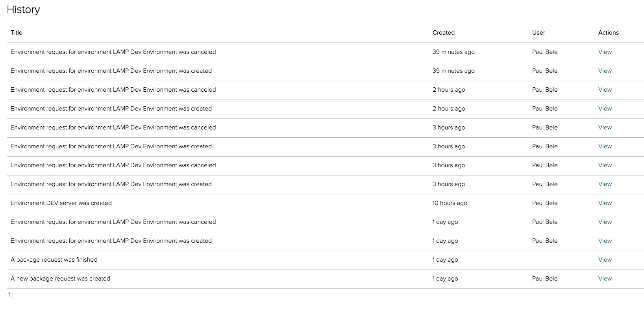644x314 pixels.
Task: Click '39 minutes ago' in the created request row
Action: coord(453,71)
